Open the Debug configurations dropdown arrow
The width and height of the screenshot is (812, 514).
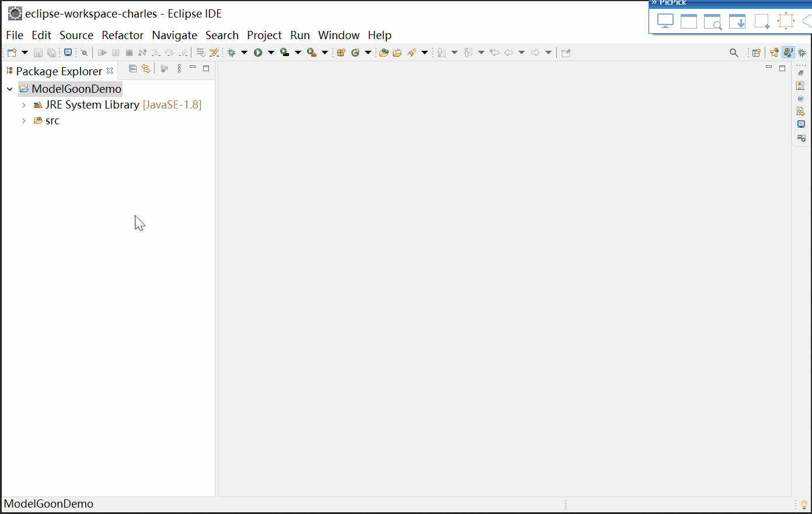(x=244, y=53)
